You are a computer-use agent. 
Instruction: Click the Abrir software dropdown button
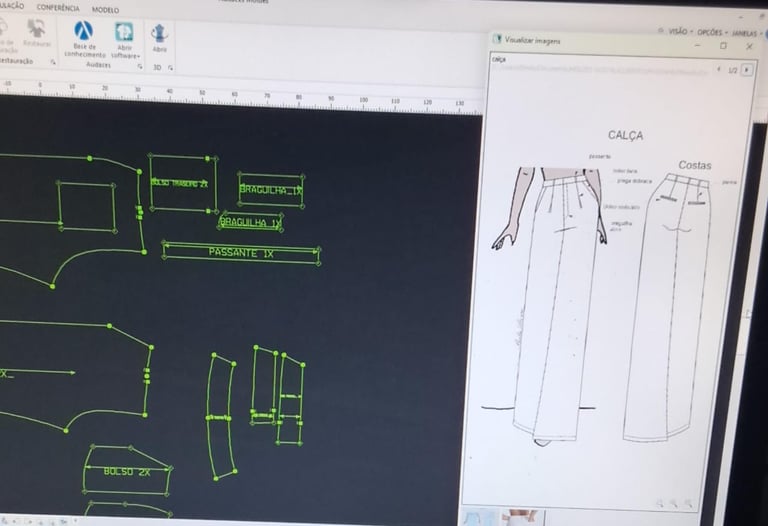coord(125,39)
